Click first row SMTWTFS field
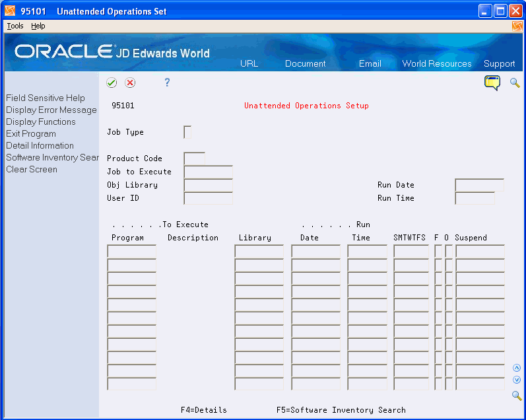Screen dimensions: 526x420 pos(411,251)
